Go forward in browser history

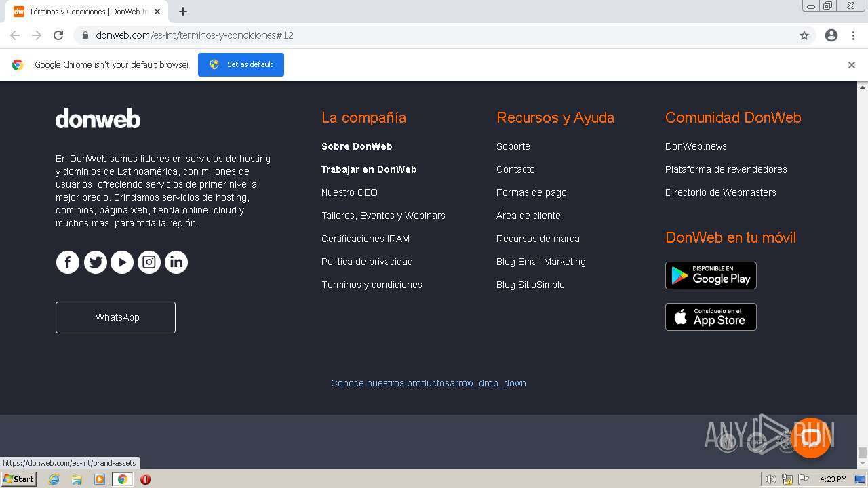point(37,35)
